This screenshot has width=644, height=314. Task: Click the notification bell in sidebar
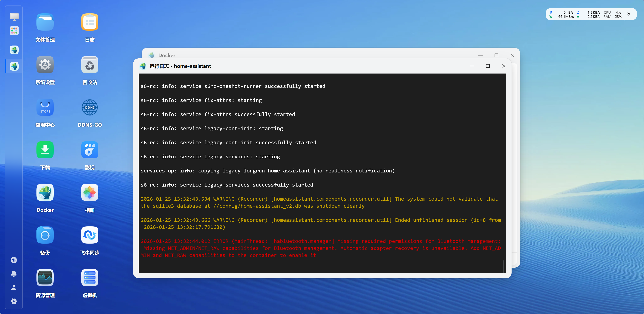tap(14, 274)
